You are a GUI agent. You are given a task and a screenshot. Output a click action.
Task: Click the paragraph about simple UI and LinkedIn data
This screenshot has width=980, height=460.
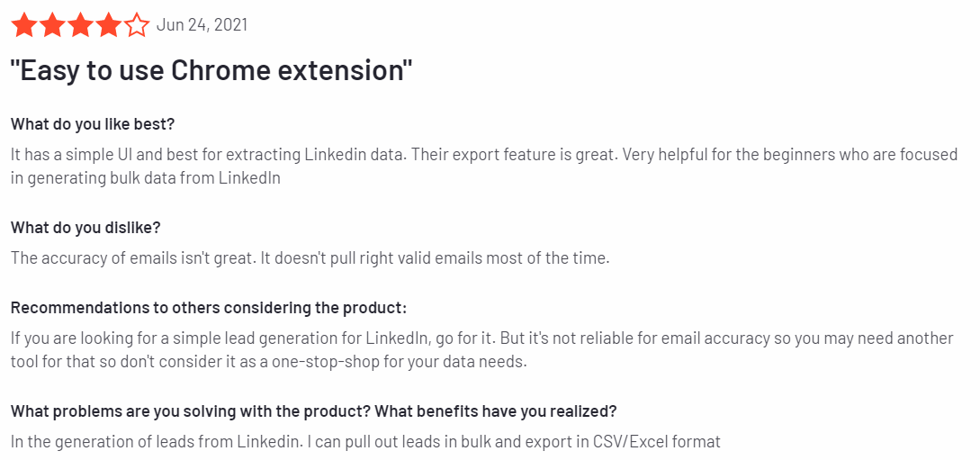(484, 166)
